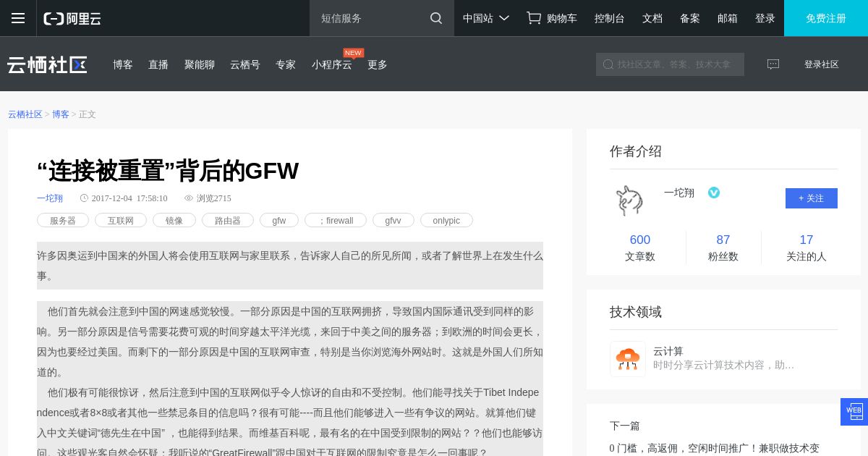Click the 购物车 text link

[562, 18]
